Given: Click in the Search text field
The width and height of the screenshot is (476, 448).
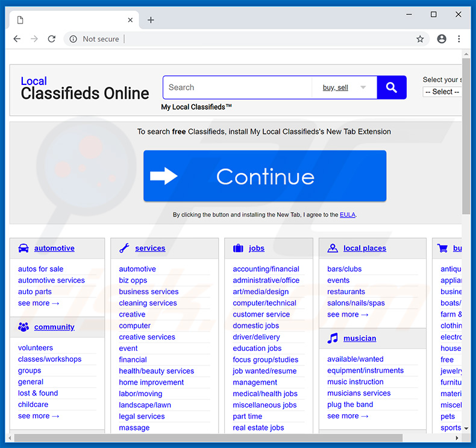Looking at the screenshot, I should point(237,87).
